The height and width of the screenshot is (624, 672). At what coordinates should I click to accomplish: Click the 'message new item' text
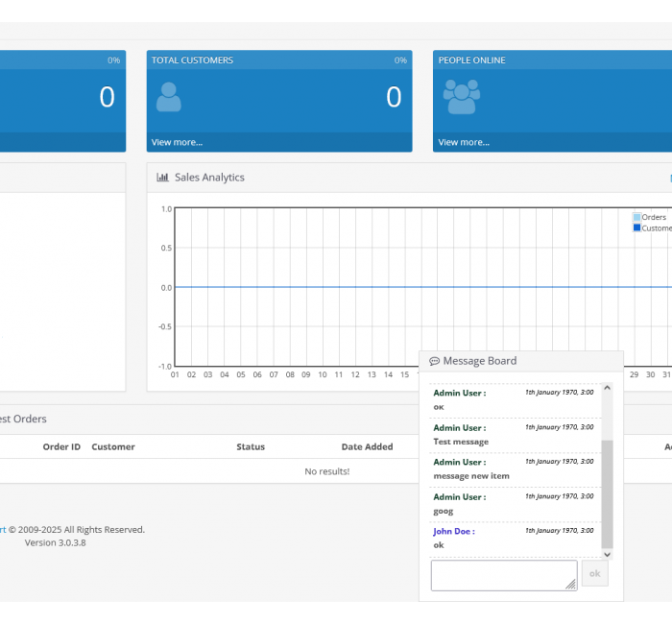[471, 476]
